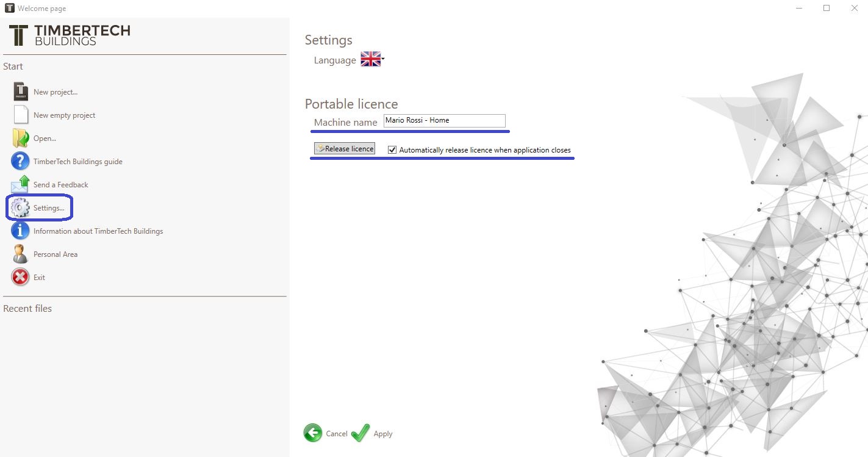The height and width of the screenshot is (457, 868).
Task: Click the blue information icon
Action: pos(20,231)
